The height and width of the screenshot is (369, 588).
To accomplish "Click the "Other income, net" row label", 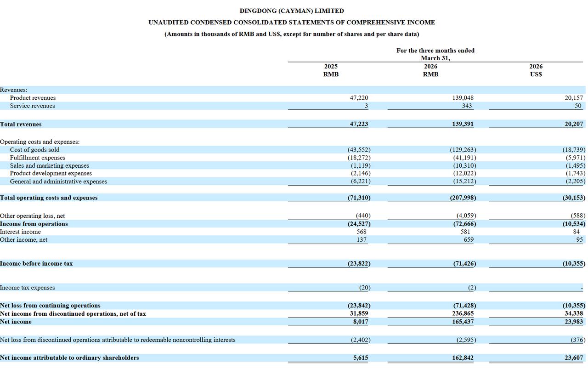I will click(x=23, y=239).
